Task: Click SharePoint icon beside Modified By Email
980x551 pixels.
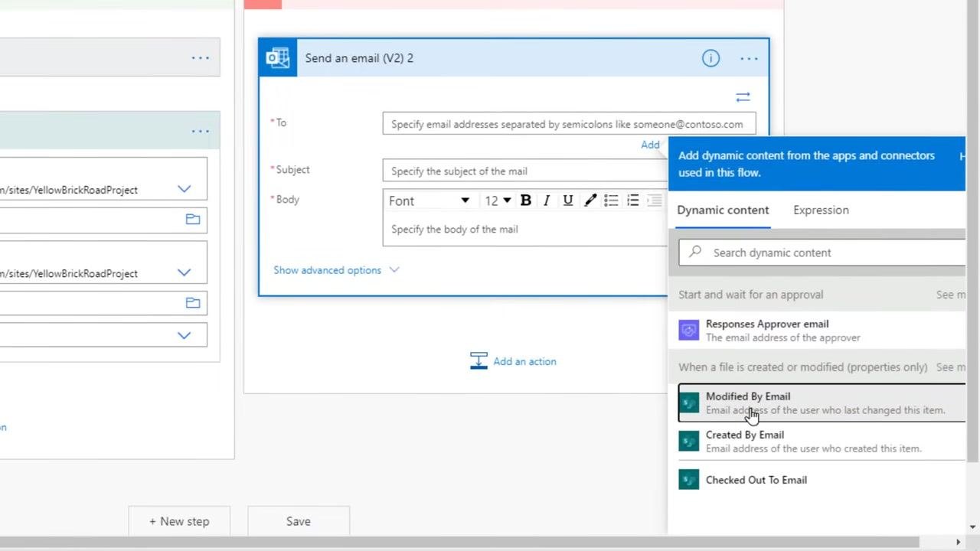Action: (x=689, y=403)
